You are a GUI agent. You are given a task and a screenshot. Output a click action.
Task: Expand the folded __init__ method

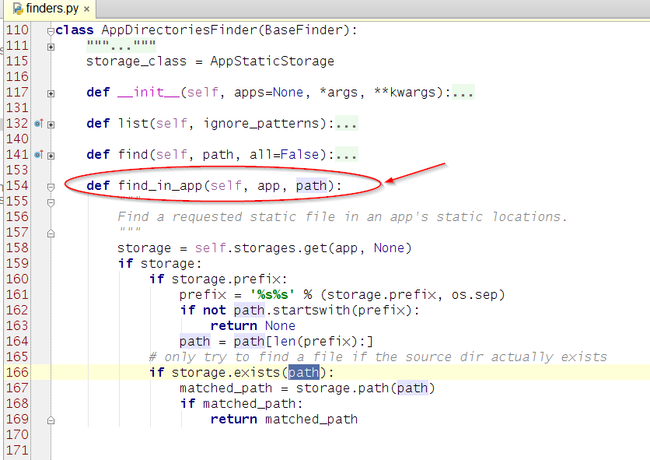click(x=51, y=93)
